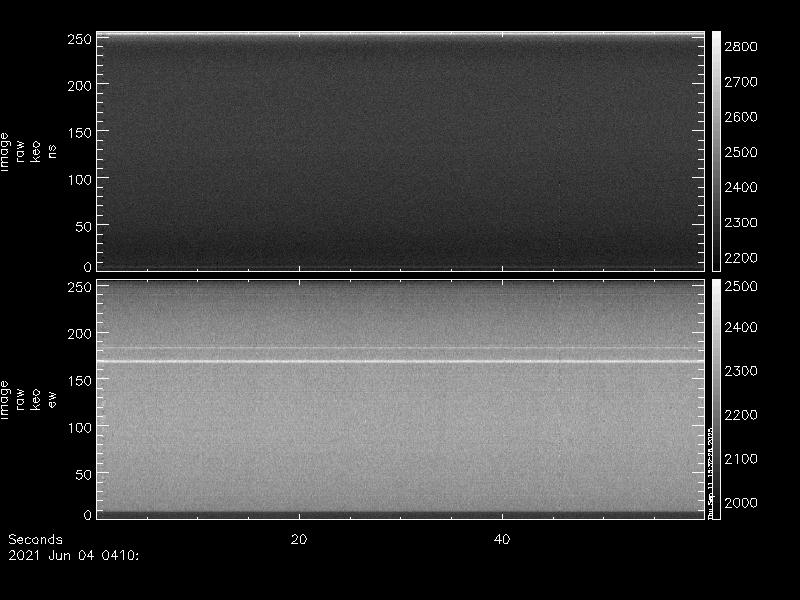Image resolution: width=800 pixels, height=600 pixels.
Task: Click the 'ew' axis label of bottom panel
Action: (52, 399)
